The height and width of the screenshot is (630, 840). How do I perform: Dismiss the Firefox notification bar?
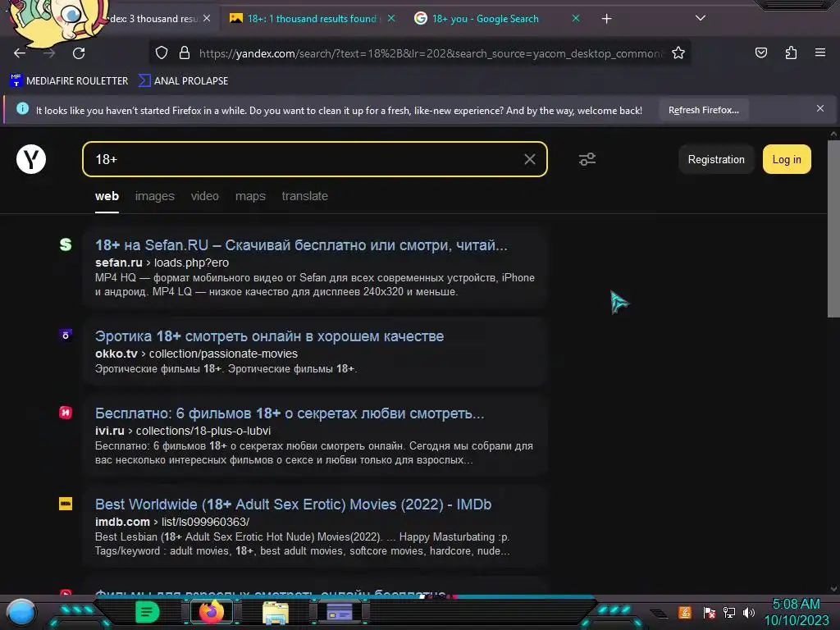pyautogui.click(x=819, y=109)
